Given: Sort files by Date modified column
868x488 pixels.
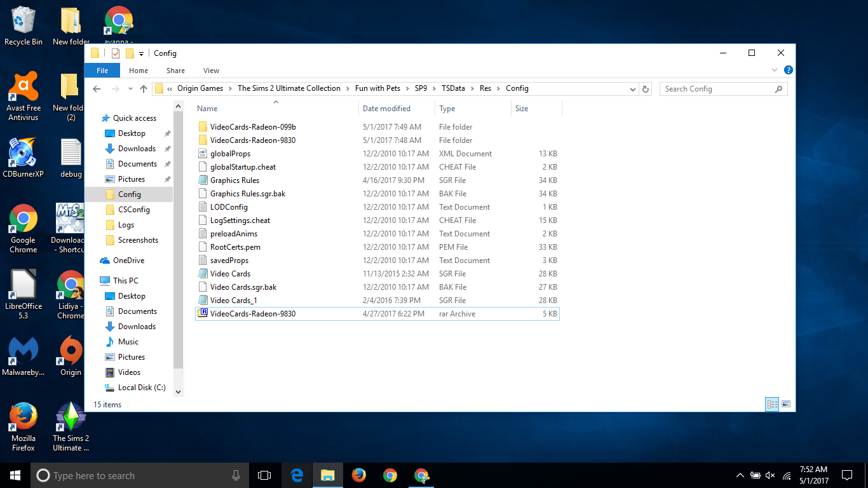Looking at the screenshot, I should (x=386, y=109).
